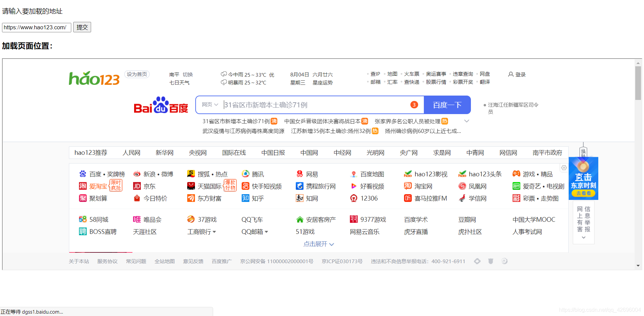Click the 12306 railway icon
The height and width of the screenshot is (316, 644).
pyautogui.click(x=354, y=198)
